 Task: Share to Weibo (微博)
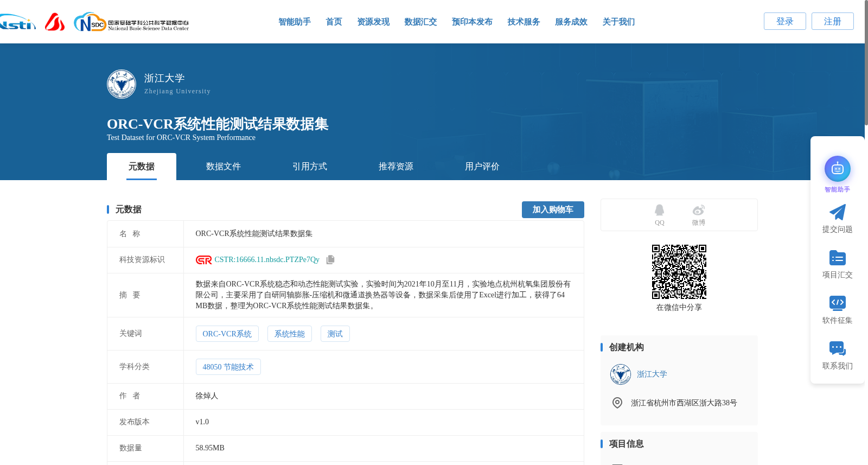pyautogui.click(x=699, y=215)
